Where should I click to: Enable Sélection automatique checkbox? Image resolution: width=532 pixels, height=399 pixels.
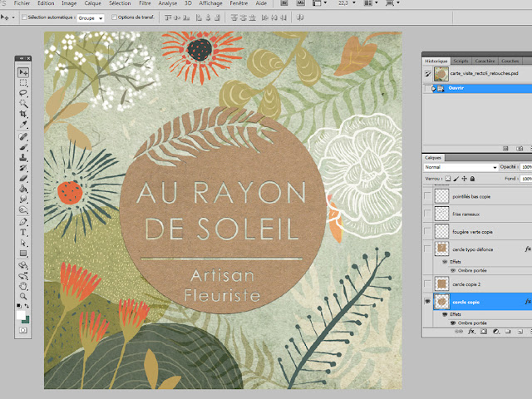coord(24,17)
